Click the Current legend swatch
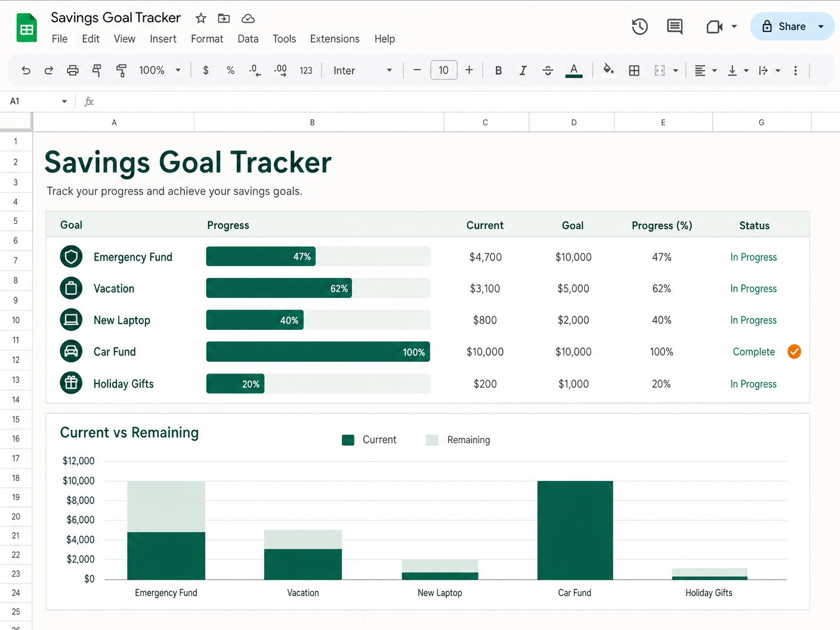Viewport: 840px width, 630px height. [x=348, y=440]
